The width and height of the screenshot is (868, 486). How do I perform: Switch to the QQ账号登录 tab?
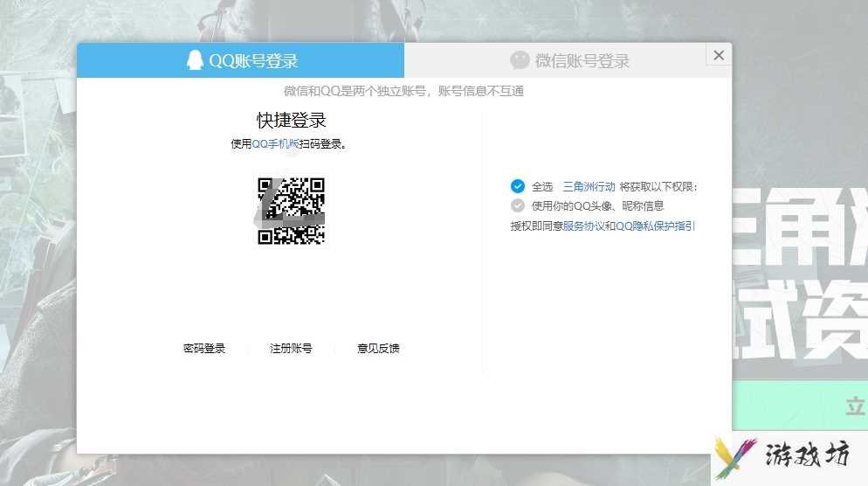click(x=240, y=60)
